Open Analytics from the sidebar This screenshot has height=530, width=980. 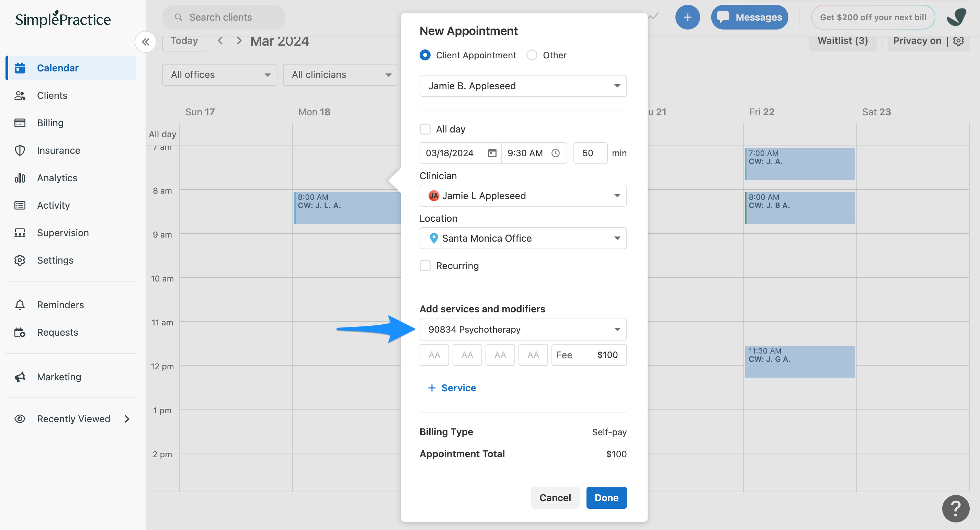coord(57,177)
